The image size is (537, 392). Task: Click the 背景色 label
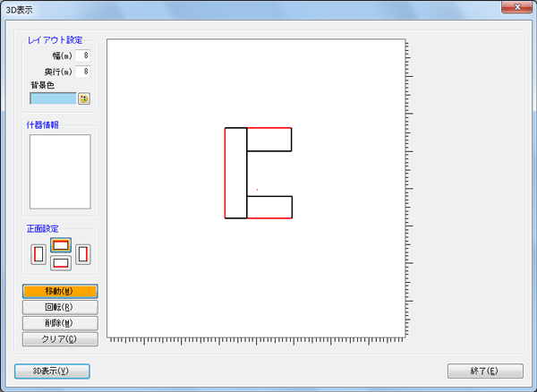click(x=42, y=85)
